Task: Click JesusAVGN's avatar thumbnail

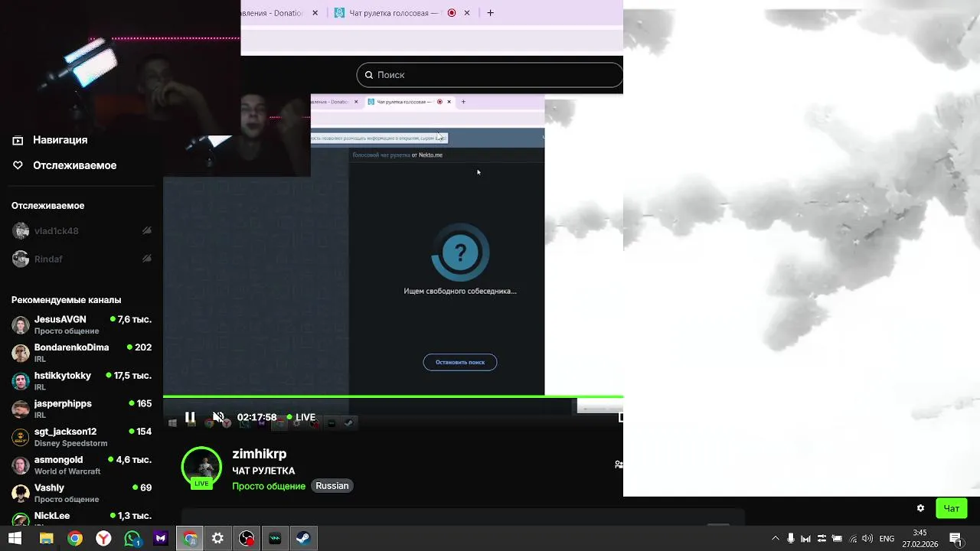Action: (21, 324)
